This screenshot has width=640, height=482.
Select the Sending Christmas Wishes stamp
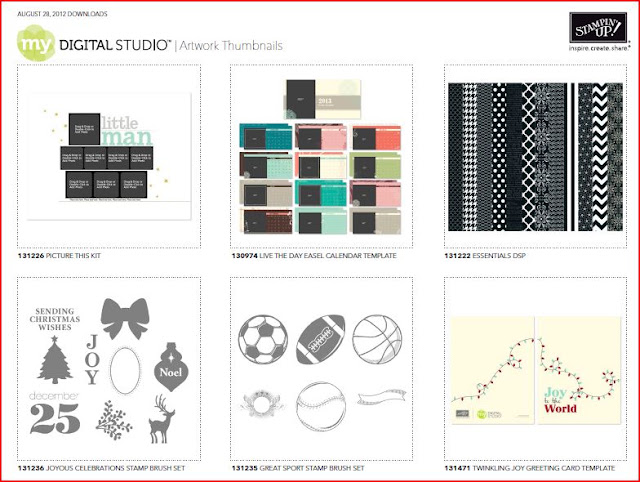pyautogui.click(x=55, y=319)
